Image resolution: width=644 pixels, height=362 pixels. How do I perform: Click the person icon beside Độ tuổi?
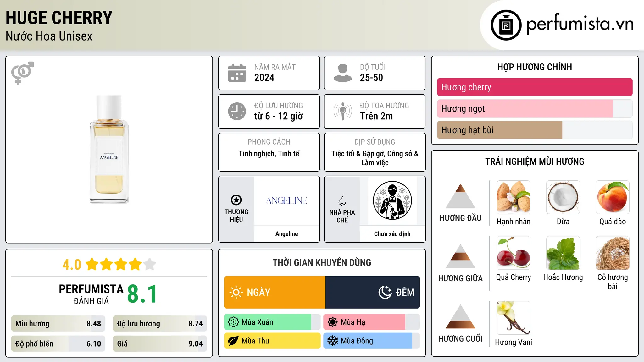tap(342, 73)
